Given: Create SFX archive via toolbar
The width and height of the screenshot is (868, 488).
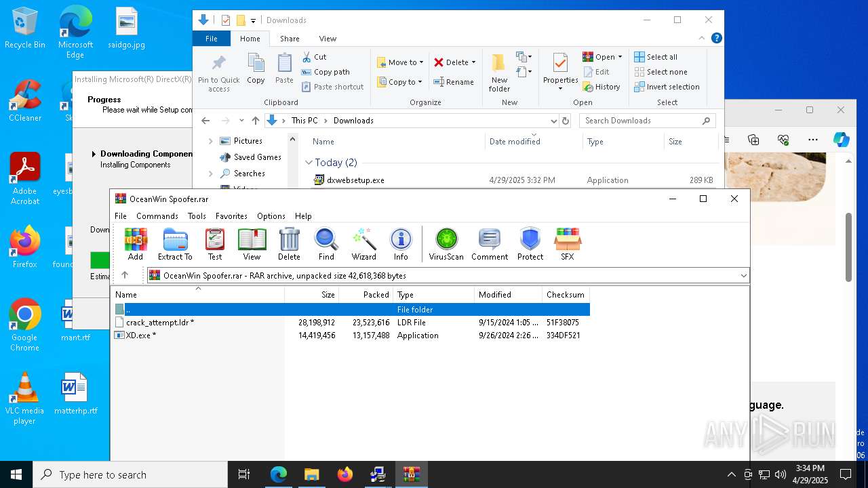Looking at the screenshot, I should tap(568, 244).
